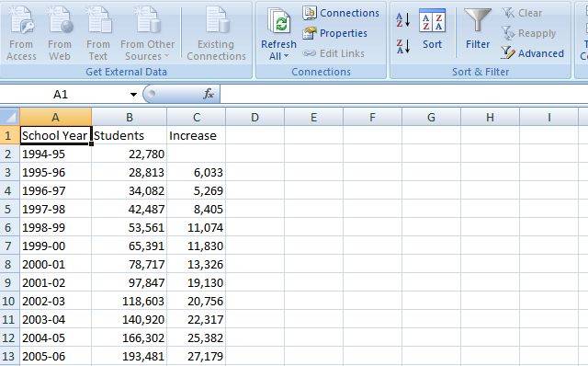Select the cell containing 34,082

coord(130,190)
